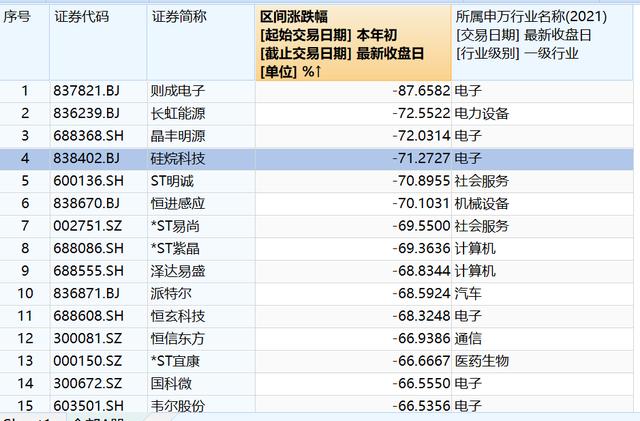Select the value -66.5356

[x=421, y=406]
